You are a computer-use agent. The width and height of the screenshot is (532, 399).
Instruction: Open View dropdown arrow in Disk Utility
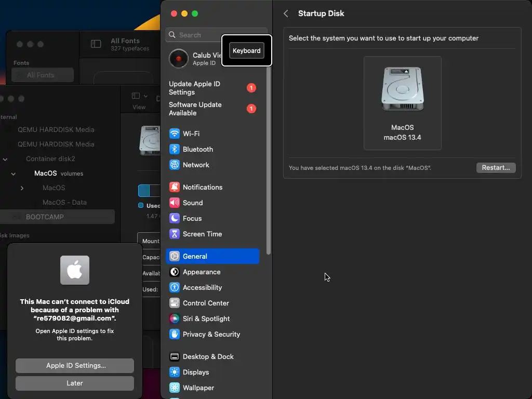point(145,96)
